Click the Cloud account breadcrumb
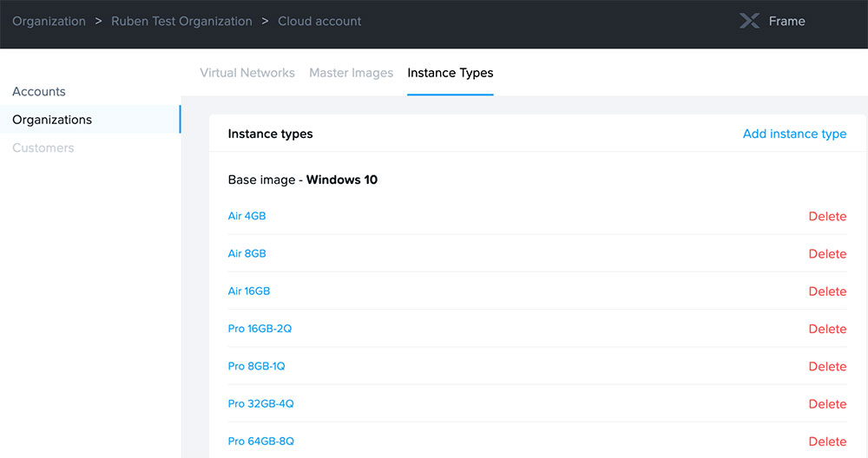 point(319,22)
